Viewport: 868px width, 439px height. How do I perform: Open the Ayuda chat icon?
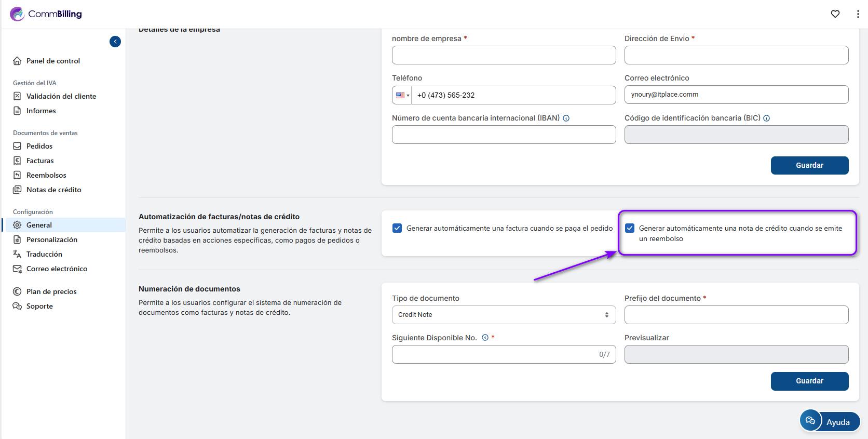coord(810,421)
